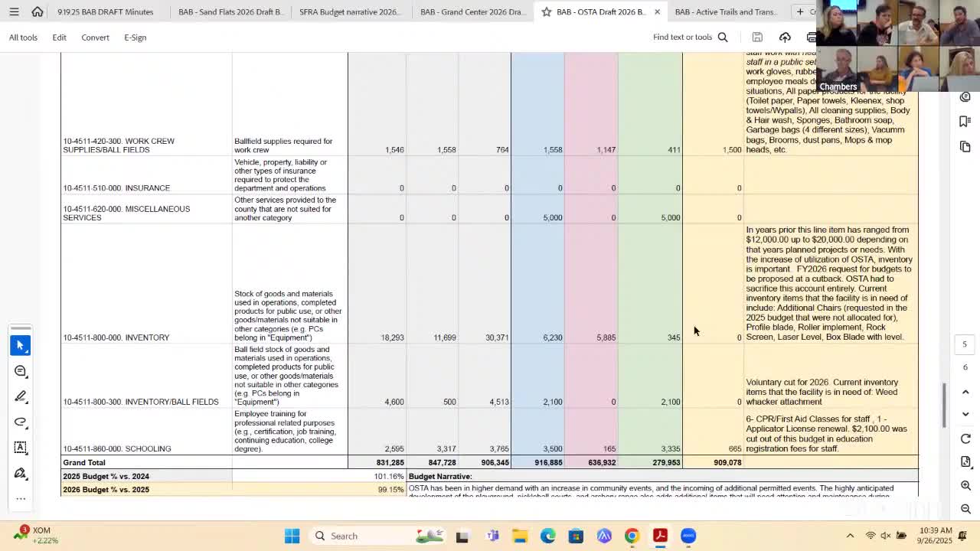Expand more tools with the three dots
The height and width of the screenshot is (551, 980).
(x=21, y=498)
